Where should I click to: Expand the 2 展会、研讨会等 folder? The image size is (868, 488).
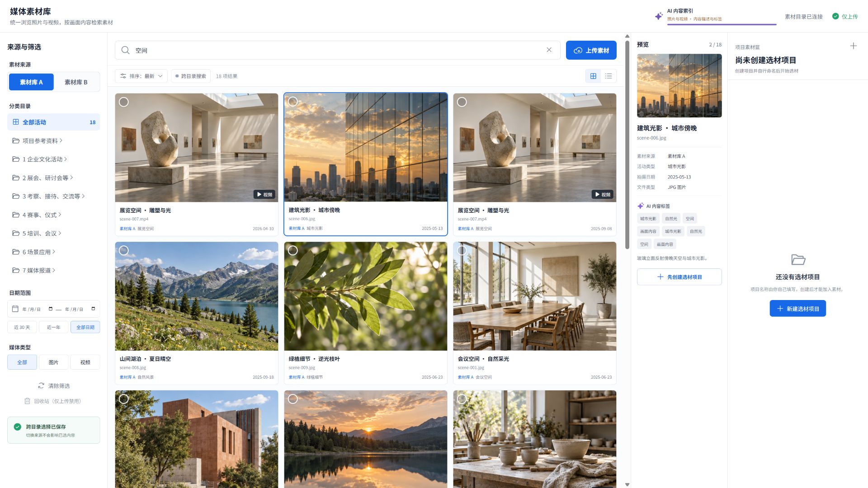point(53,178)
